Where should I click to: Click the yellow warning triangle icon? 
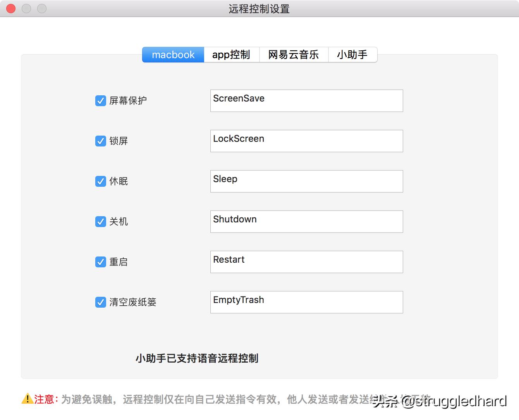tap(27, 399)
